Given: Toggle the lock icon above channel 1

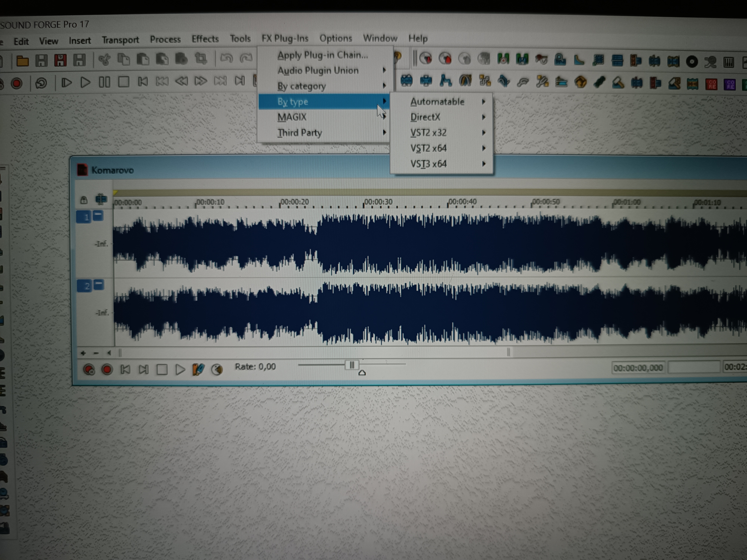Looking at the screenshot, I should tap(84, 200).
